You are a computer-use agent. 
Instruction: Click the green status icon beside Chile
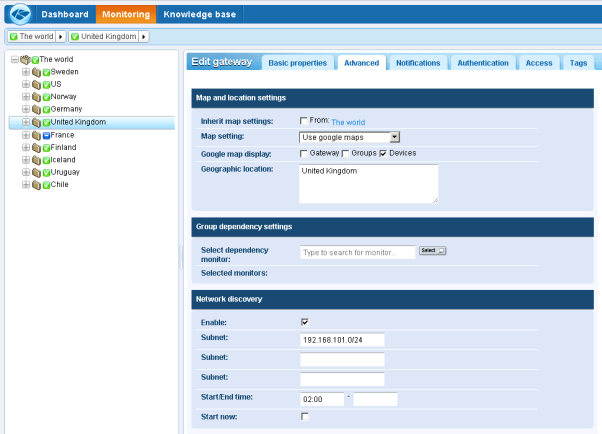coord(47,184)
